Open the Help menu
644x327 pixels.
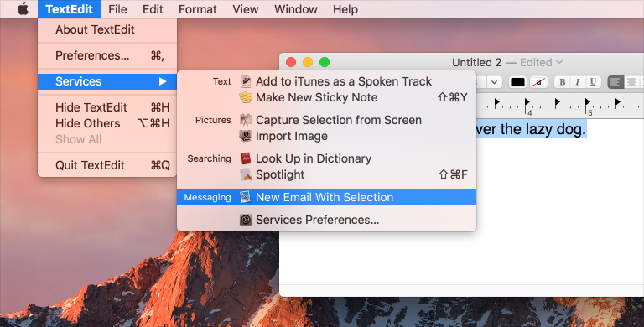coord(345,9)
